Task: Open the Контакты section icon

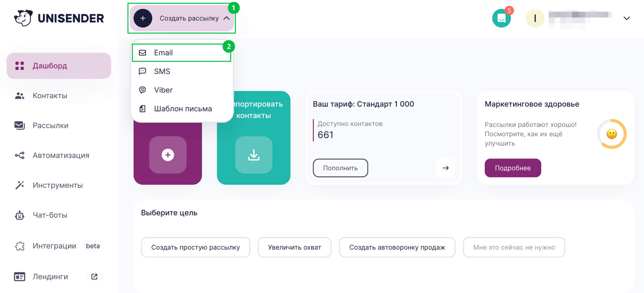Action: coord(20,95)
